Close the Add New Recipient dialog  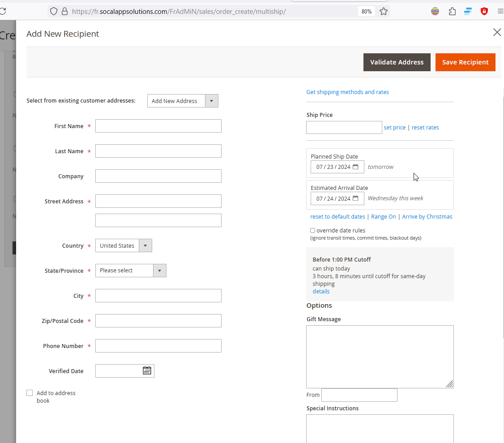(497, 32)
